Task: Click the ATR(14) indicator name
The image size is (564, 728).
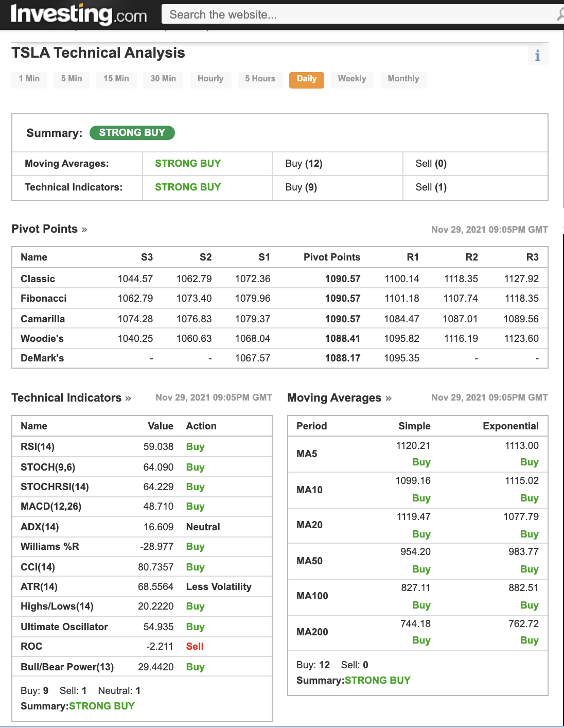Action: (39, 587)
